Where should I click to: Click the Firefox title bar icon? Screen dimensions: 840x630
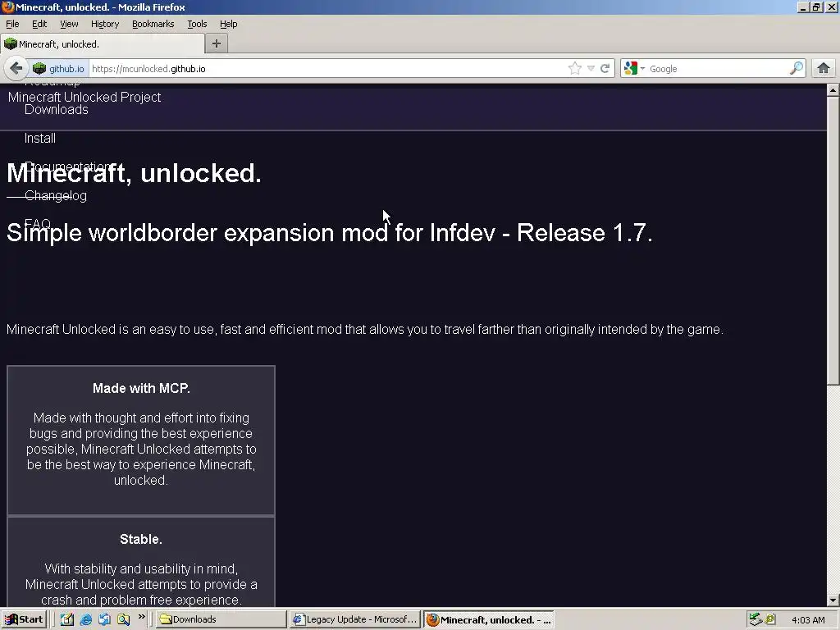[x=7, y=7]
